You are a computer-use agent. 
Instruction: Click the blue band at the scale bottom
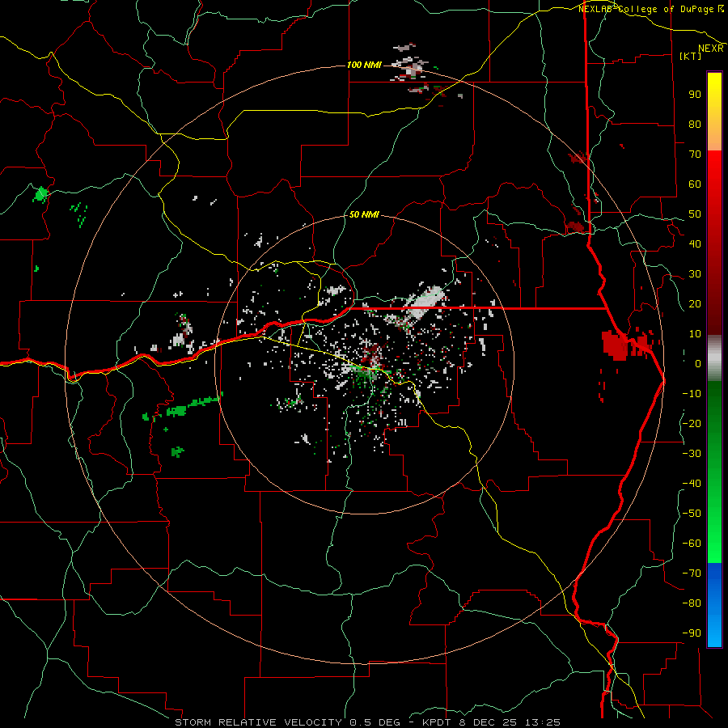click(x=714, y=605)
